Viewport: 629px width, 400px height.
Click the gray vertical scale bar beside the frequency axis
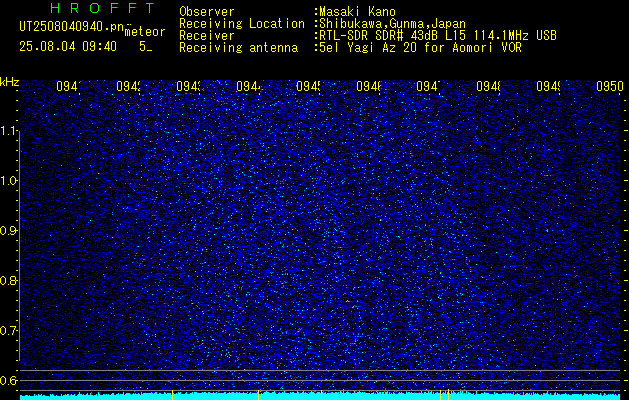click(x=20, y=246)
